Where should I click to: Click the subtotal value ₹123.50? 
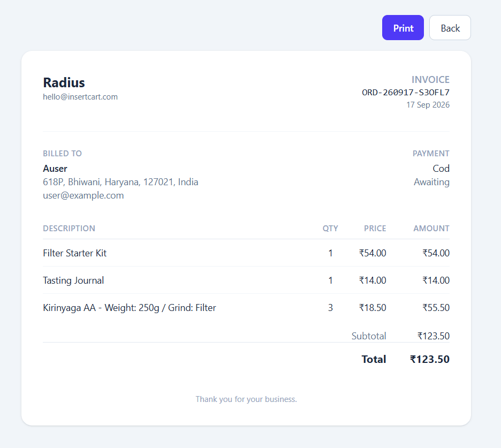(x=433, y=336)
